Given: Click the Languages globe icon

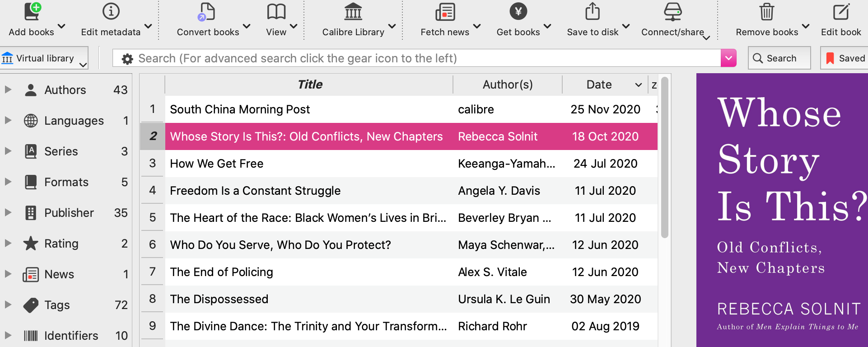Looking at the screenshot, I should (31, 121).
